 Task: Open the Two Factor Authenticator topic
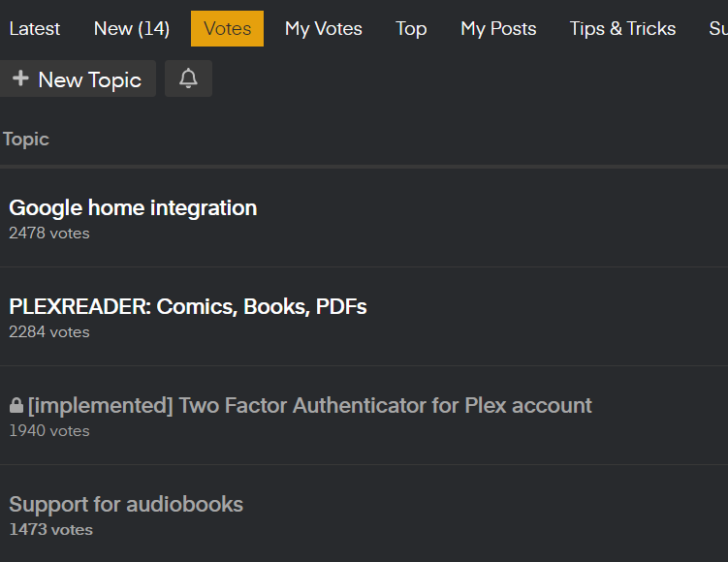pyautogui.click(x=309, y=405)
